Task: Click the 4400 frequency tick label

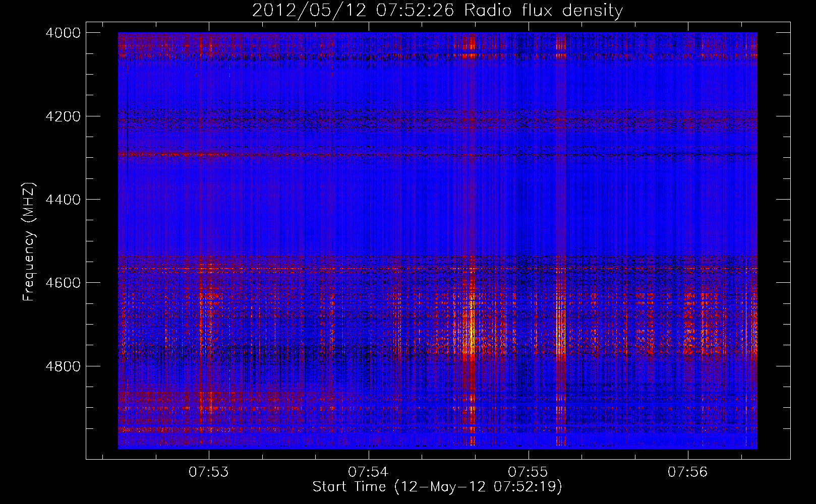Action: pyautogui.click(x=63, y=200)
